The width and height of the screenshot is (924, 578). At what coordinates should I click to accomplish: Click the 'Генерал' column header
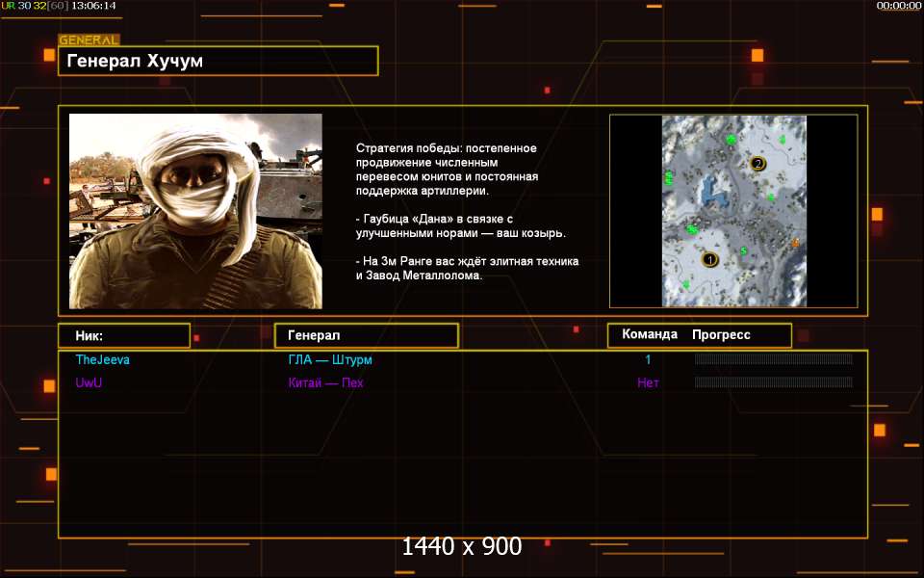pyautogui.click(x=367, y=335)
